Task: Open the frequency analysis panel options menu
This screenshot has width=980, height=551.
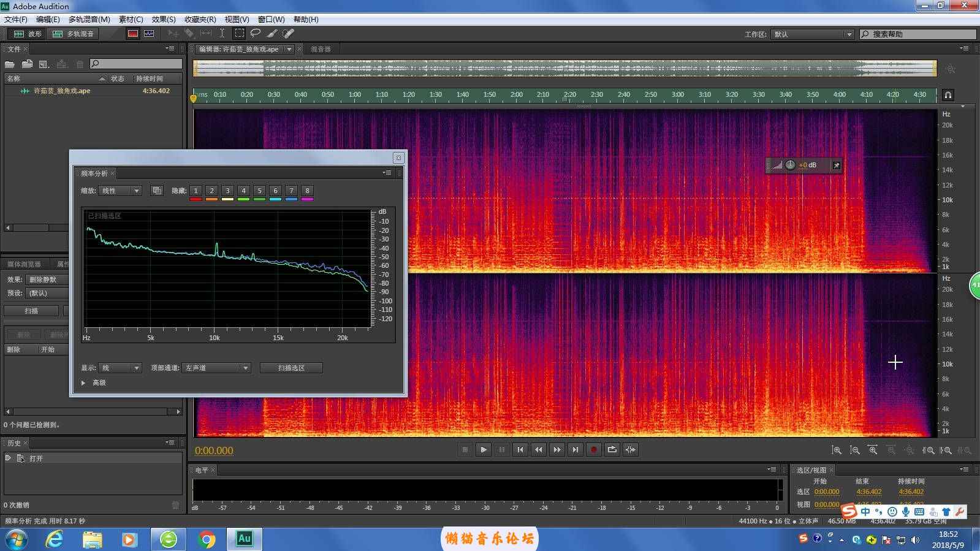Action: 387,173
